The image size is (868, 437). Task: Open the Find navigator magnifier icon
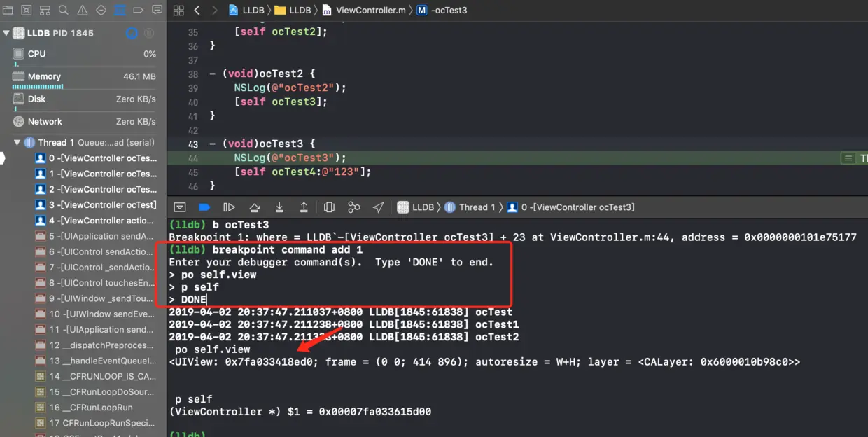[63, 9]
